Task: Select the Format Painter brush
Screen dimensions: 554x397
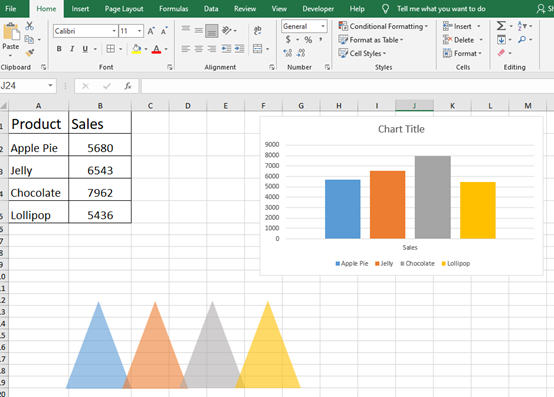Action: click(x=30, y=53)
